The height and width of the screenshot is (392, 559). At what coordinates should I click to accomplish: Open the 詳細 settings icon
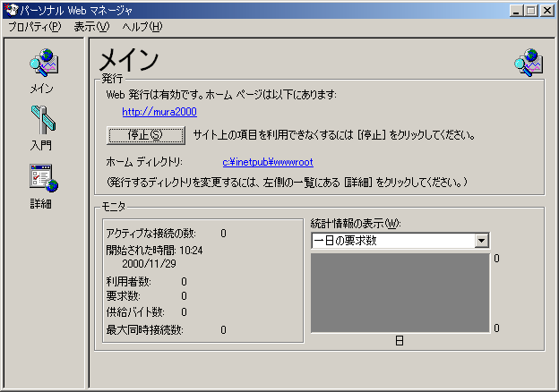point(44,178)
